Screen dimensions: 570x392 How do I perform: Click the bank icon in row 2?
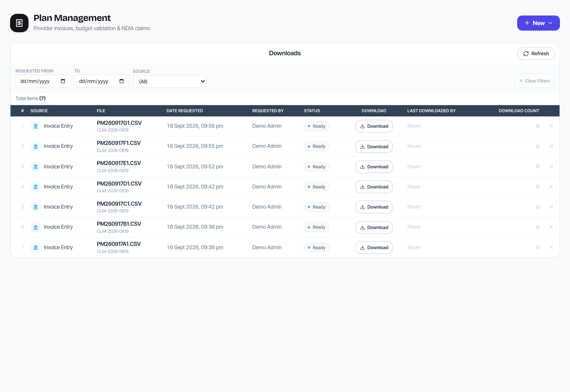tap(36, 147)
